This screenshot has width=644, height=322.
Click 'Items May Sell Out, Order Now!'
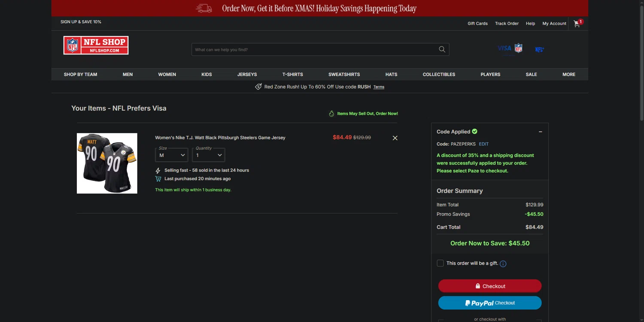pyautogui.click(x=368, y=113)
